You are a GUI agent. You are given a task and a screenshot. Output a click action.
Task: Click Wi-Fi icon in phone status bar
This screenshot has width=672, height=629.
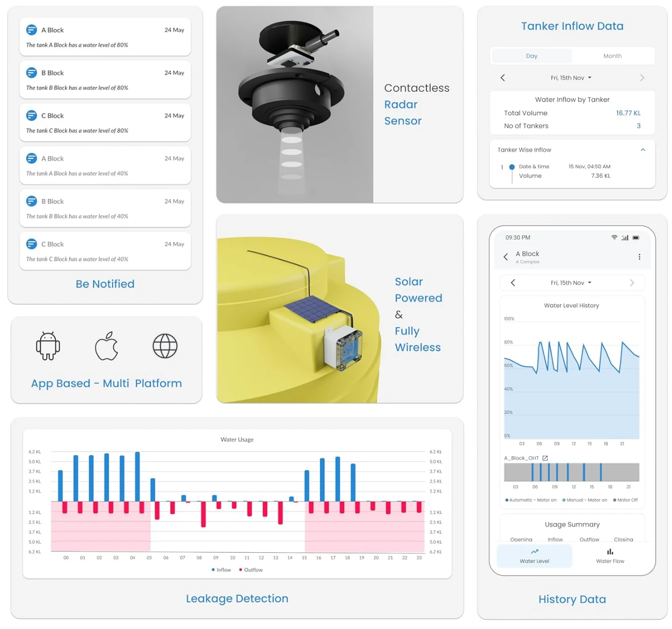[614, 238]
